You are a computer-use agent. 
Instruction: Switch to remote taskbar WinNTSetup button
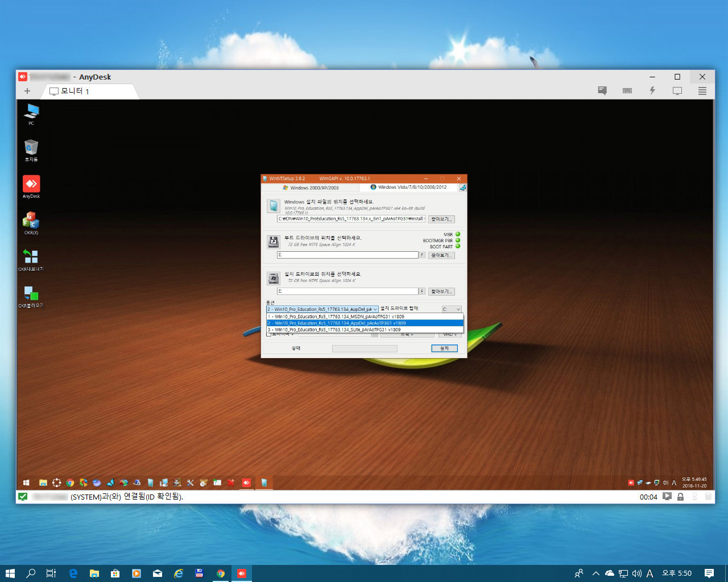tap(264, 483)
